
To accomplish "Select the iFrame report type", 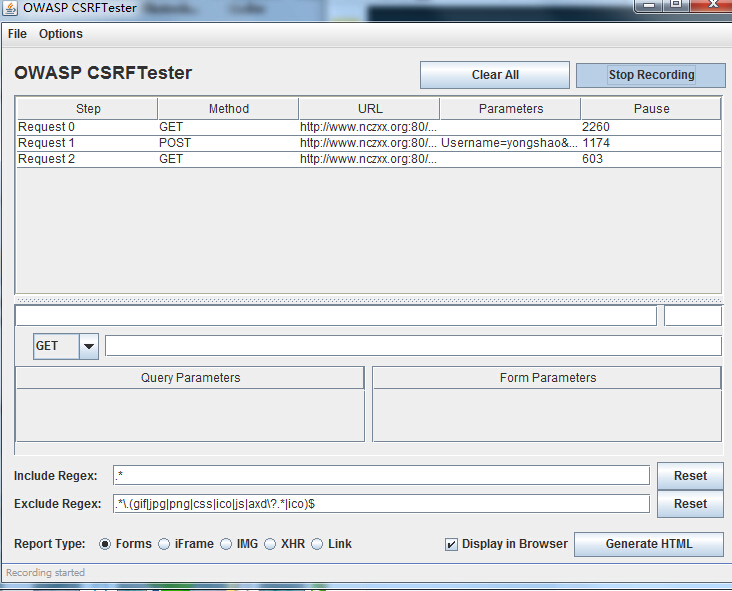I will [164, 544].
